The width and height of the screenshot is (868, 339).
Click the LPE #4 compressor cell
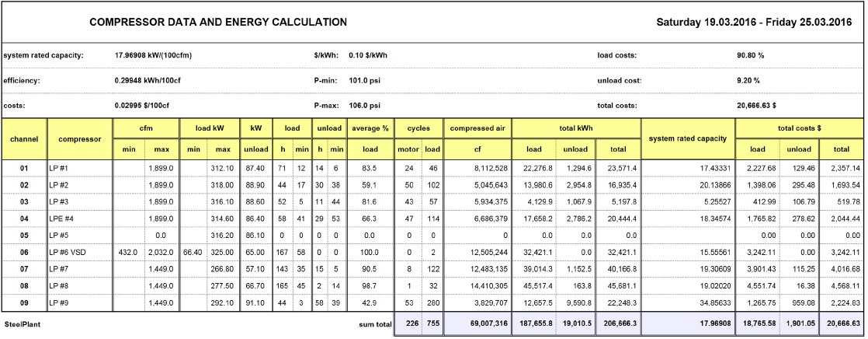pyautogui.click(x=80, y=219)
